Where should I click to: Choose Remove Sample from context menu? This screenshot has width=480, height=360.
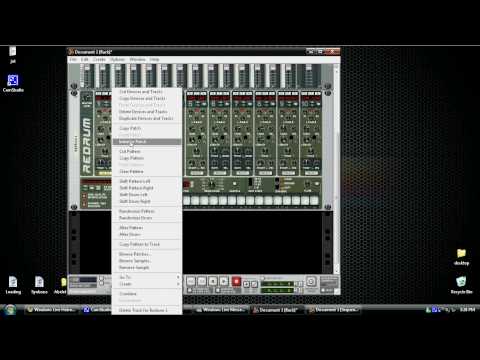(x=147, y=267)
